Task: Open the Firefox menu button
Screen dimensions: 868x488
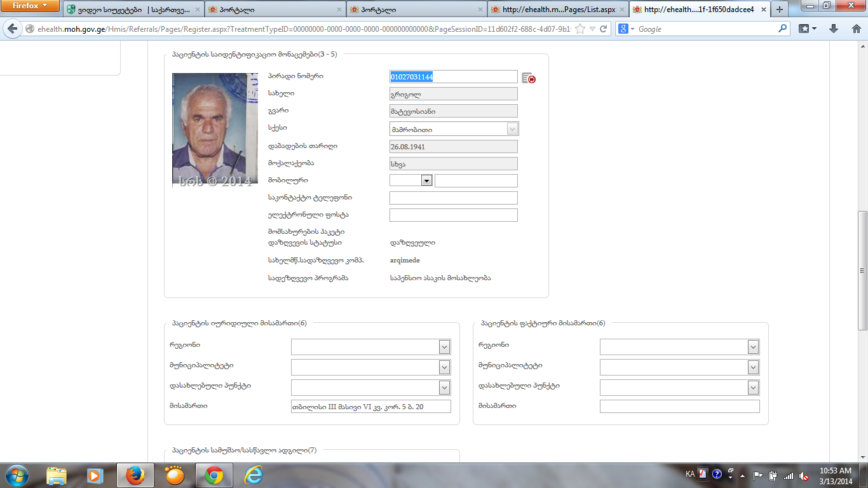Action: coord(30,6)
